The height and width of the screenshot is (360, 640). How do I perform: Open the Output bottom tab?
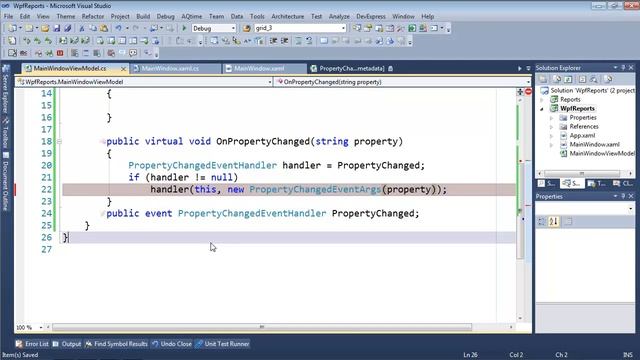[x=67, y=344]
